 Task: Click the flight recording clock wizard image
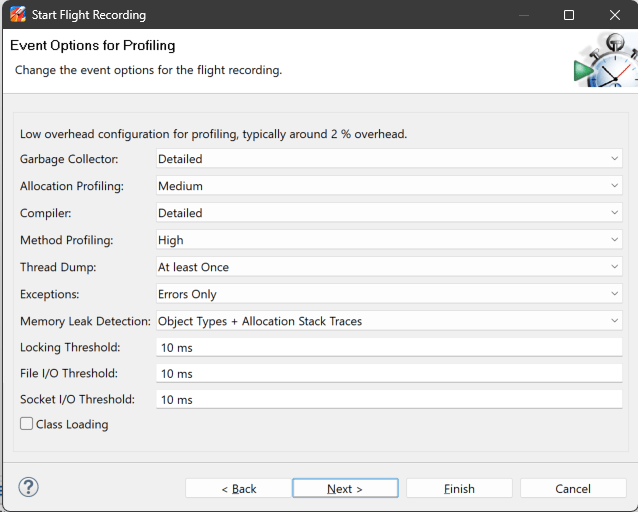pos(604,62)
